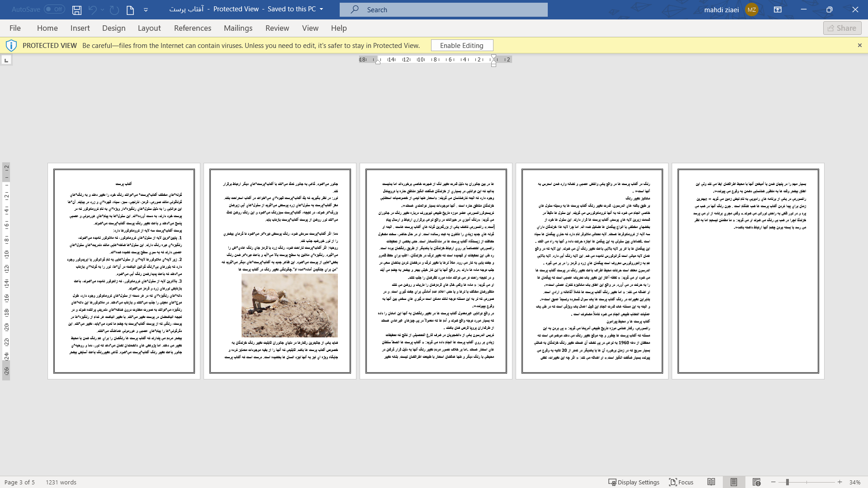Image resolution: width=868 pixels, height=488 pixels.
Task: Open Display Settings in status bar
Action: pos(634,482)
